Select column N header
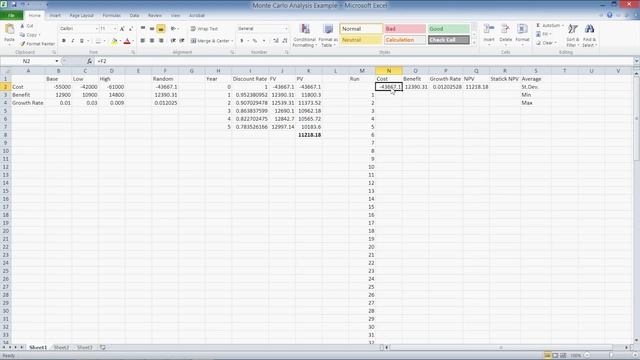 point(389,71)
